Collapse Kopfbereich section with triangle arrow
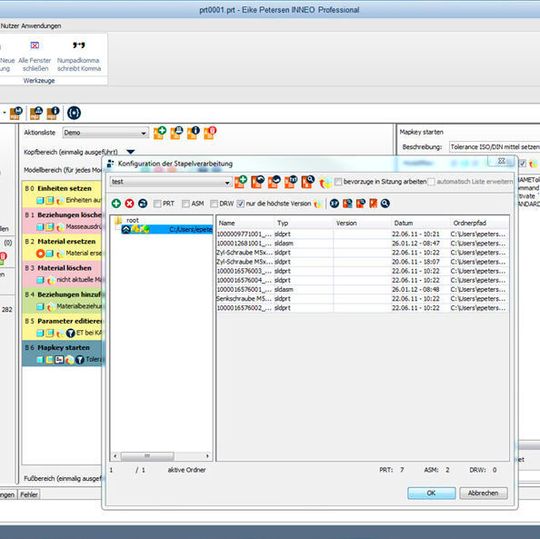540x539 pixels. (131, 152)
